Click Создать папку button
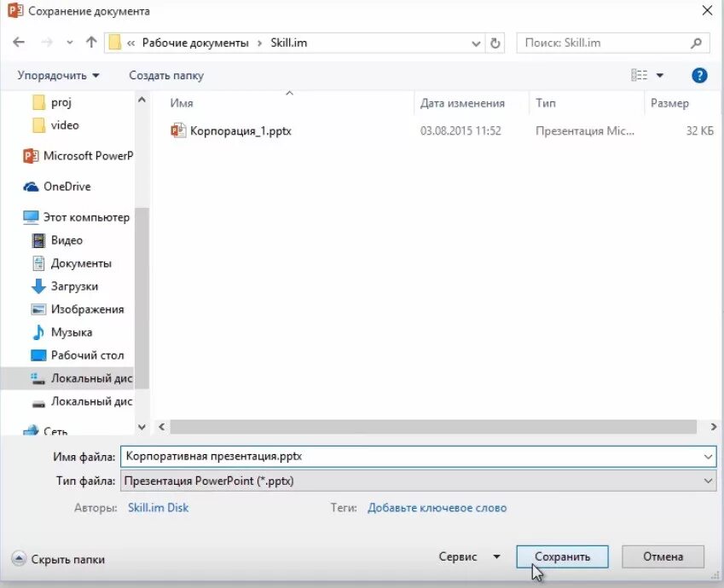Screen dimensions: 724x588 click(166, 75)
